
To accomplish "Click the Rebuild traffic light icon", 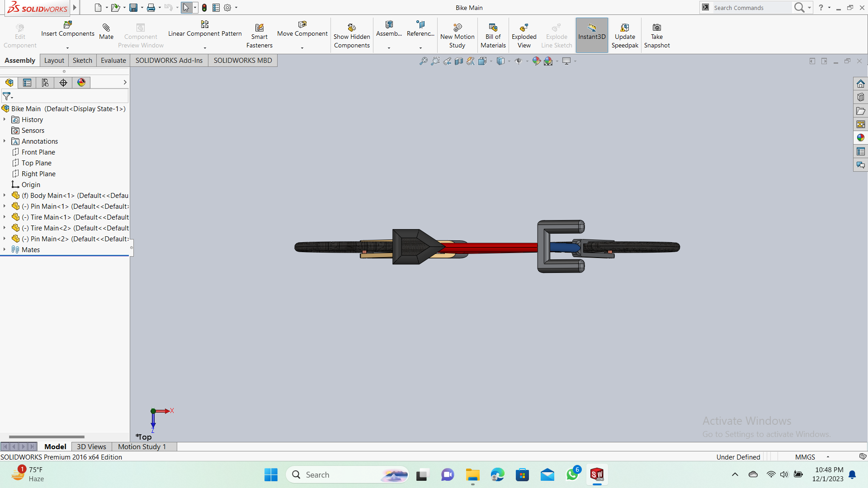I will click(204, 8).
